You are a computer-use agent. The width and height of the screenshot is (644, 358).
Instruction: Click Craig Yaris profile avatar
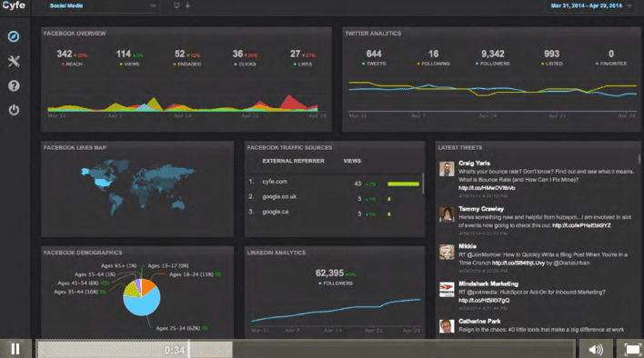447,168
